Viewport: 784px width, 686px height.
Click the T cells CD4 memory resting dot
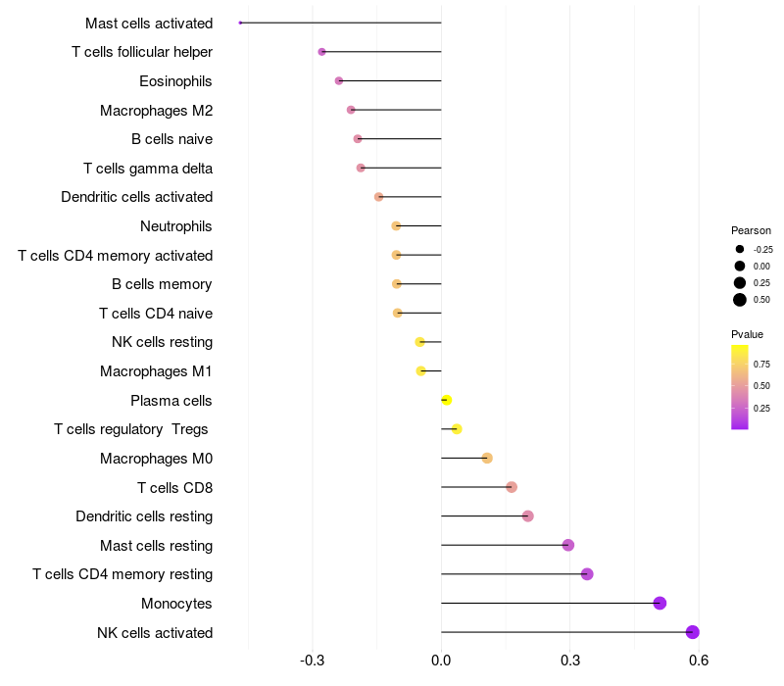pos(587,574)
